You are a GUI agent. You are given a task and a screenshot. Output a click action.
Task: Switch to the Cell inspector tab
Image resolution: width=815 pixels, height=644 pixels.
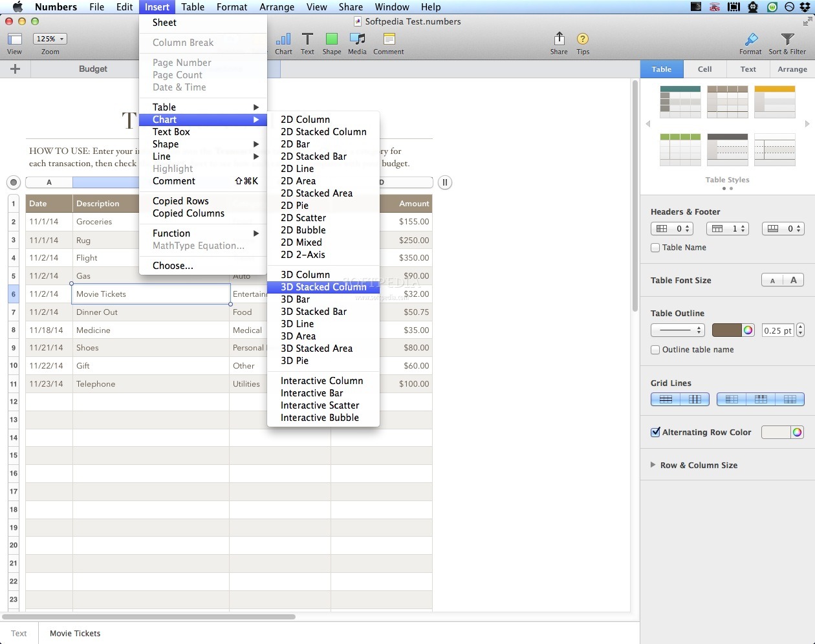click(704, 69)
